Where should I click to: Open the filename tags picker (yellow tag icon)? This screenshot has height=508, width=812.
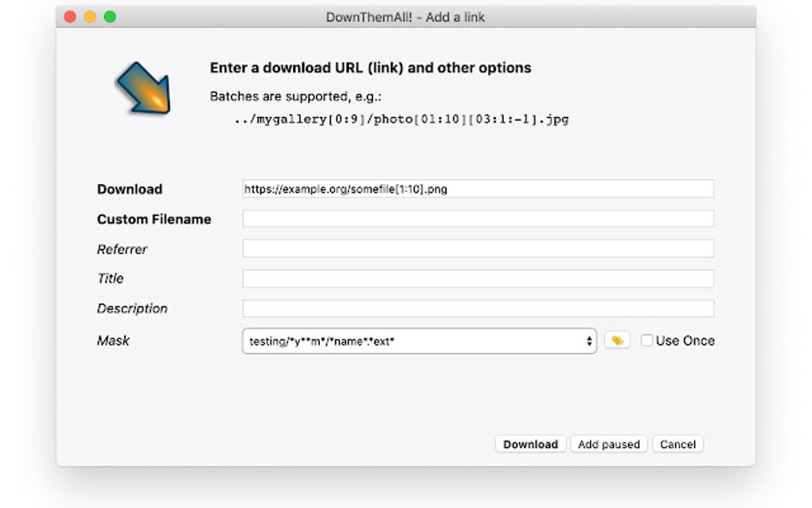[618, 340]
